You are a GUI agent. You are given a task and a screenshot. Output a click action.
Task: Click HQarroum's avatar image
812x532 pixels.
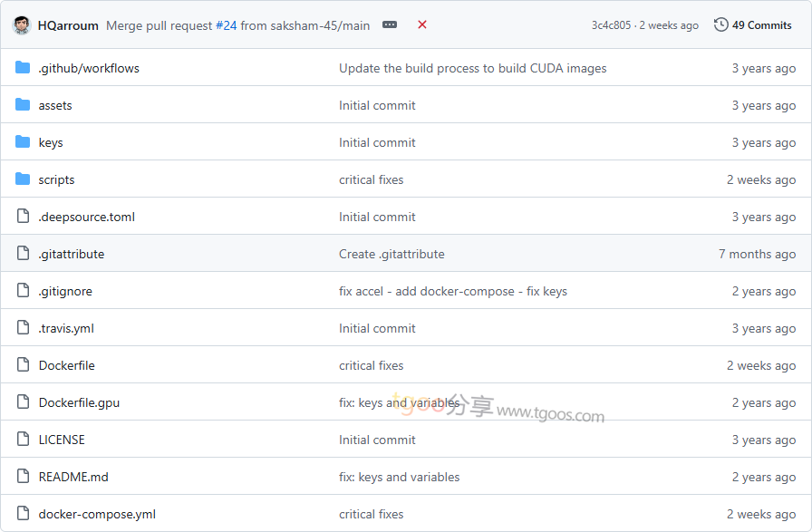(x=21, y=25)
